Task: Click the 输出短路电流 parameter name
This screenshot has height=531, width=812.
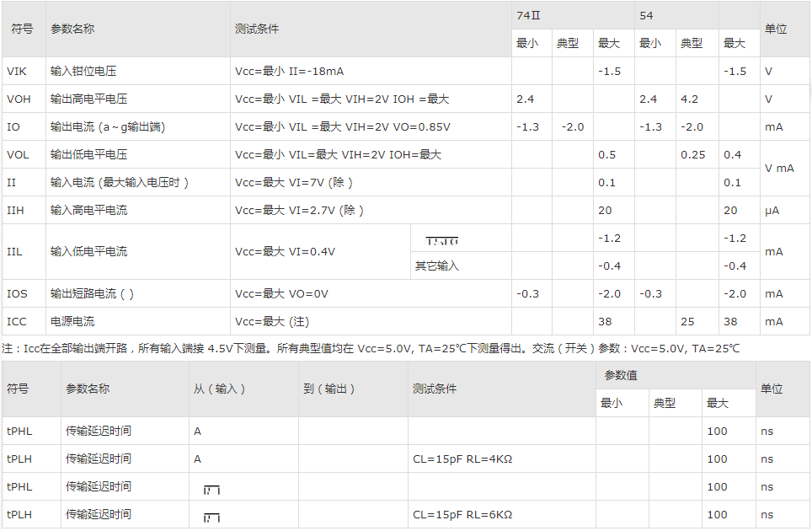Action: (x=92, y=293)
